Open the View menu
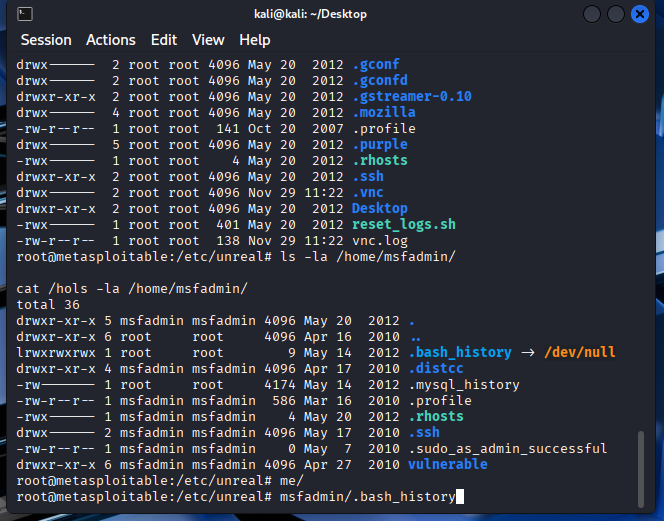664x521 pixels. [x=208, y=40]
